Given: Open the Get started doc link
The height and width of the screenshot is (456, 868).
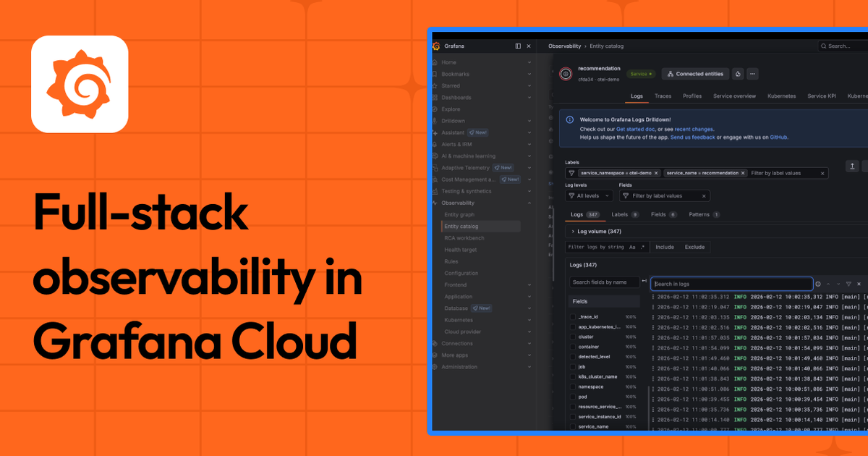Looking at the screenshot, I should 635,128.
